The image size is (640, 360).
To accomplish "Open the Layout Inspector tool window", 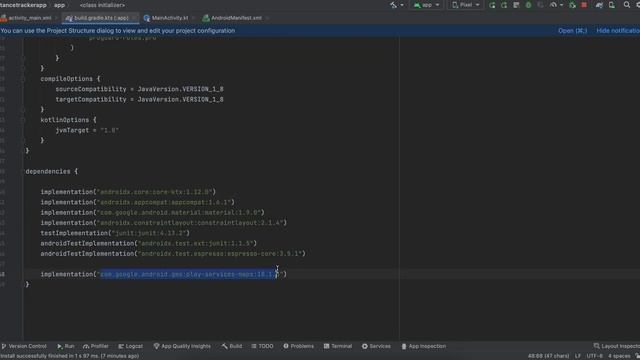I will 616,346.
